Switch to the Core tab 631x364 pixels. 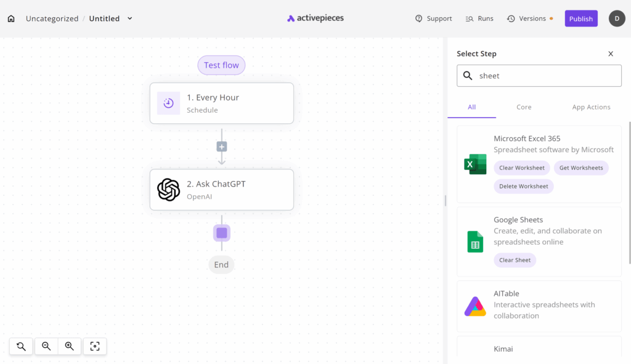(524, 107)
